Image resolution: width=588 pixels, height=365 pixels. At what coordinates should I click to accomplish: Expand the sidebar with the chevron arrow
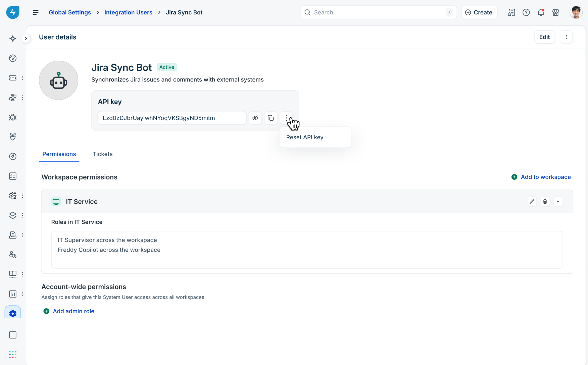pos(26,39)
